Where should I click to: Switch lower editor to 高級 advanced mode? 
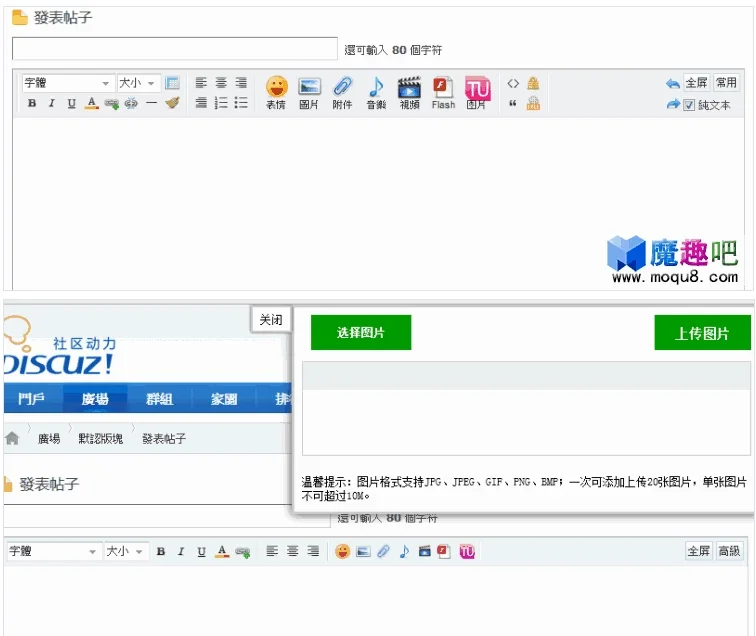[x=729, y=551]
